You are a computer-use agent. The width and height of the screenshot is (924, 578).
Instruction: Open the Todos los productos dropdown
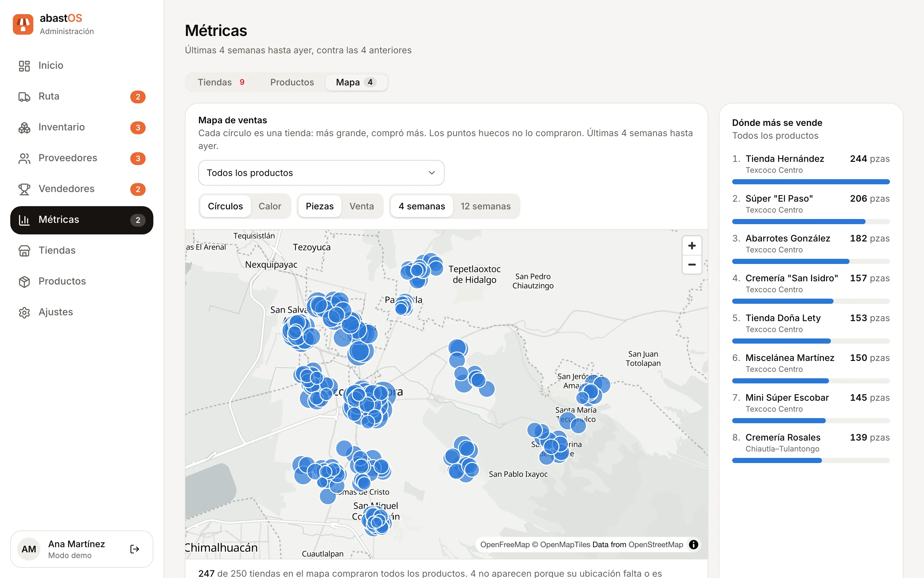pyautogui.click(x=321, y=173)
